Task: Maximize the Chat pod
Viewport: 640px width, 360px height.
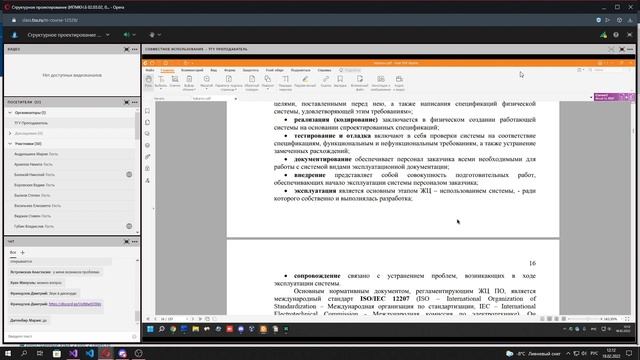Action: tap(127, 242)
